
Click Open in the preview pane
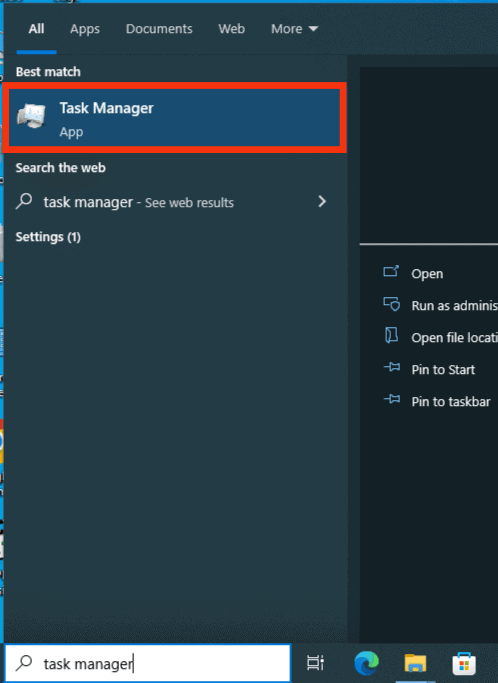point(427,274)
